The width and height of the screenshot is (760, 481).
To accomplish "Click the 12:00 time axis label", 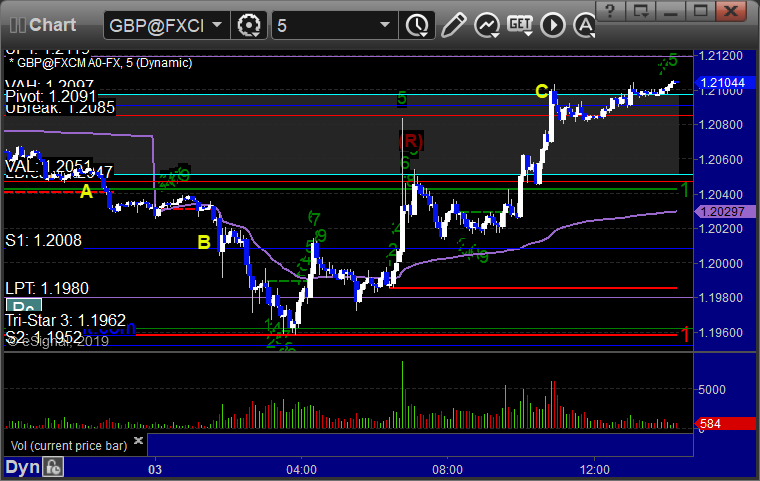I will coord(594,470).
